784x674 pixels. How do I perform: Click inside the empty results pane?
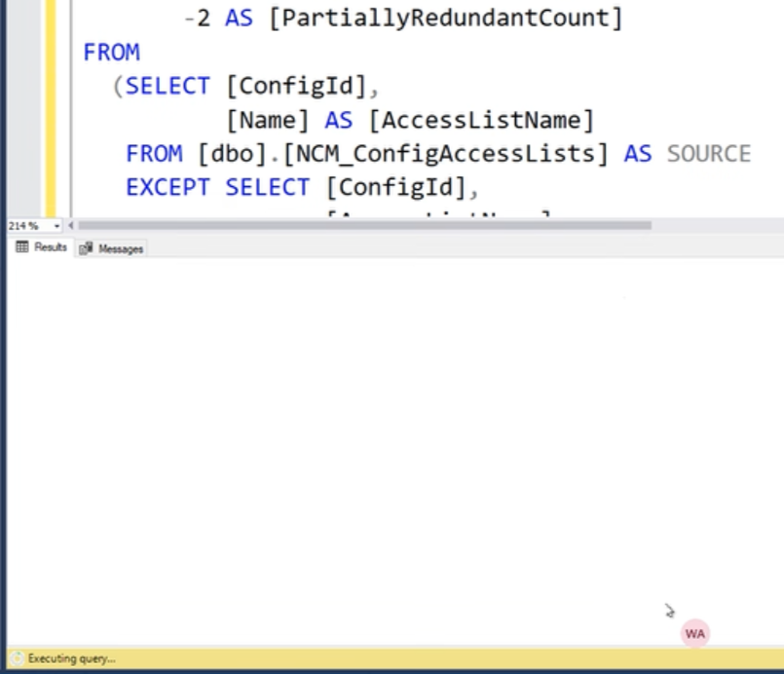[395, 450]
